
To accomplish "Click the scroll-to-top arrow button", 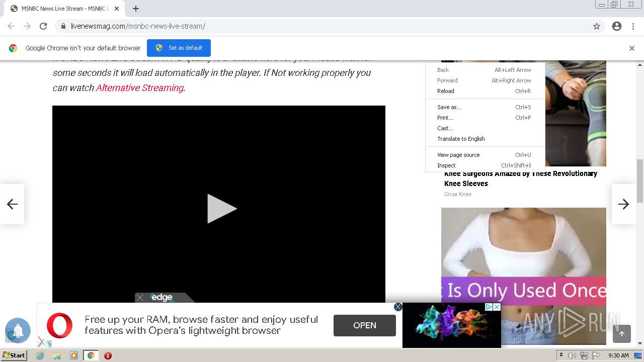I will (622, 334).
